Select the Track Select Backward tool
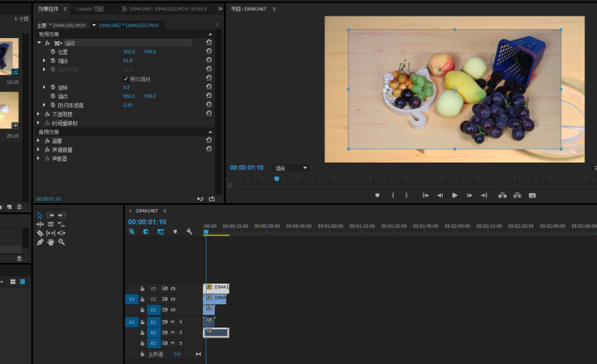597x364 pixels. [61, 215]
